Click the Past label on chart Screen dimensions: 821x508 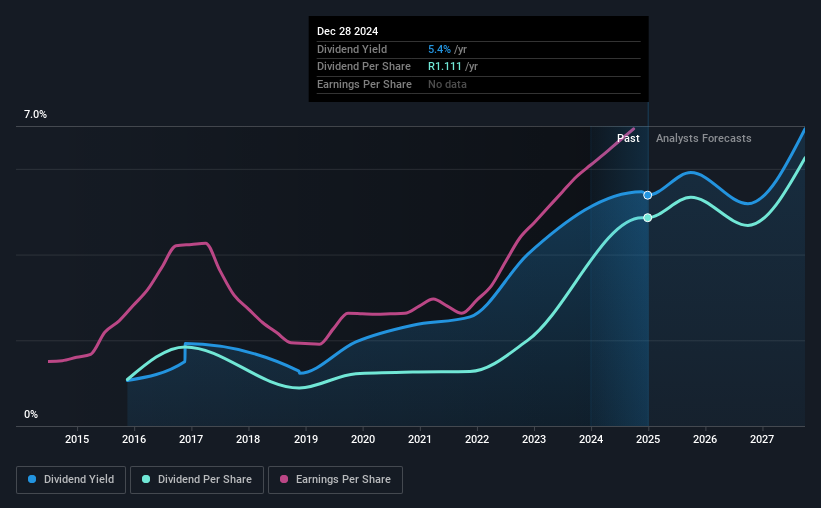coord(628,138)
